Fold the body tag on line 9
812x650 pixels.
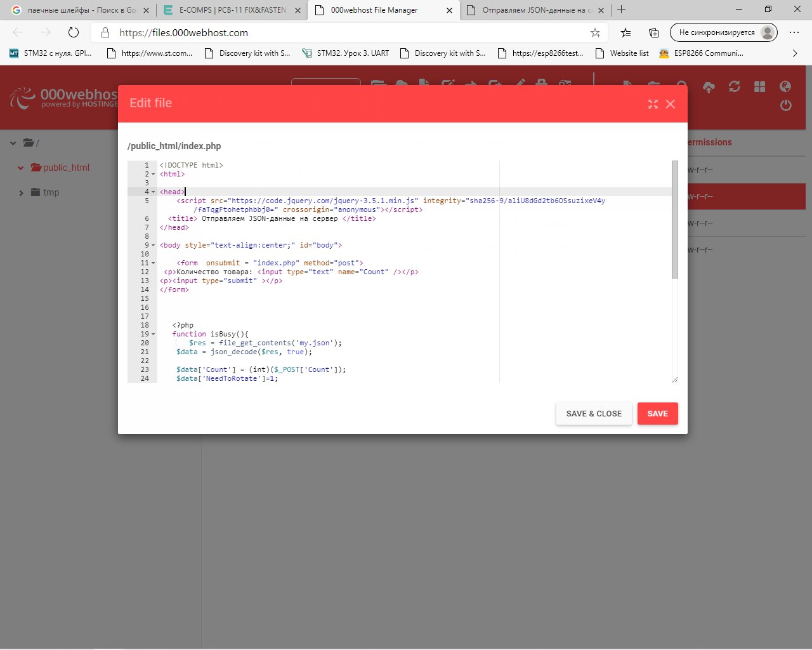click(153, 245)
